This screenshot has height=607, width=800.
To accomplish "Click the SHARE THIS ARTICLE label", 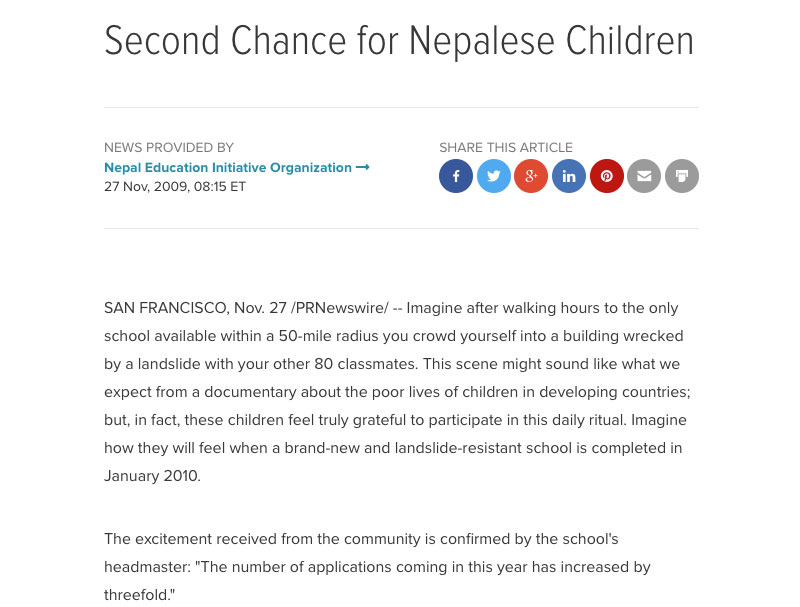I will tap(506, 147).
